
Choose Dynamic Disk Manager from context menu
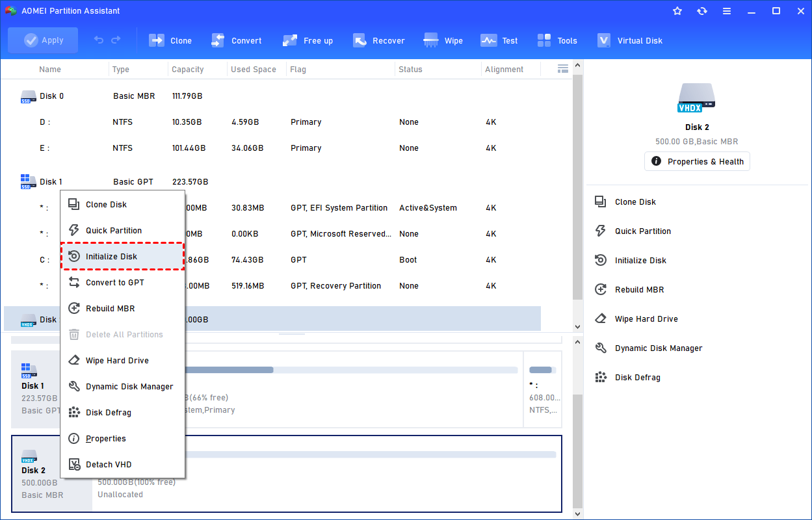[x=122, y=386]
